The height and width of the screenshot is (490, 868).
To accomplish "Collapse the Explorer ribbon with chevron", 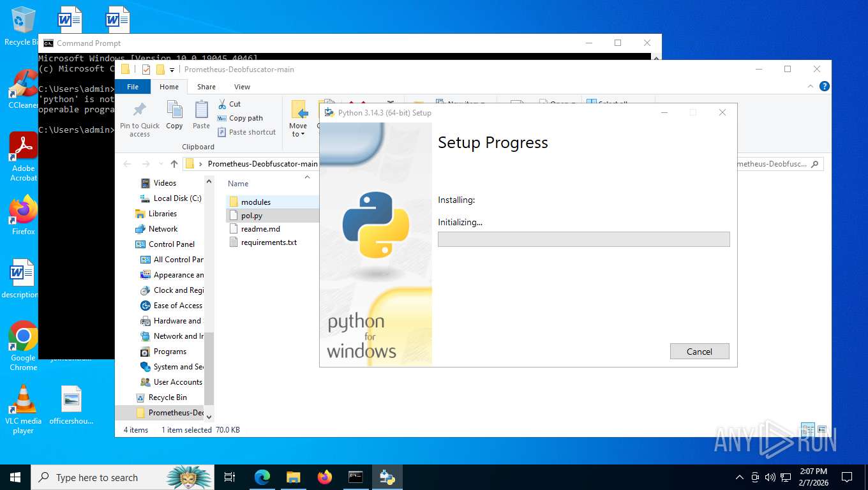I will tap(811, 87).
